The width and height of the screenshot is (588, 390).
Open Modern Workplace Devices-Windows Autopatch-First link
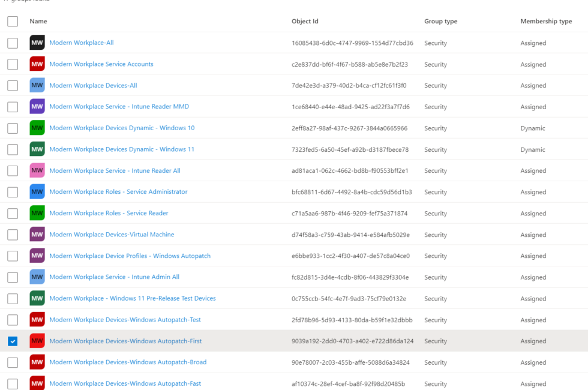click(x=125, y=341)
